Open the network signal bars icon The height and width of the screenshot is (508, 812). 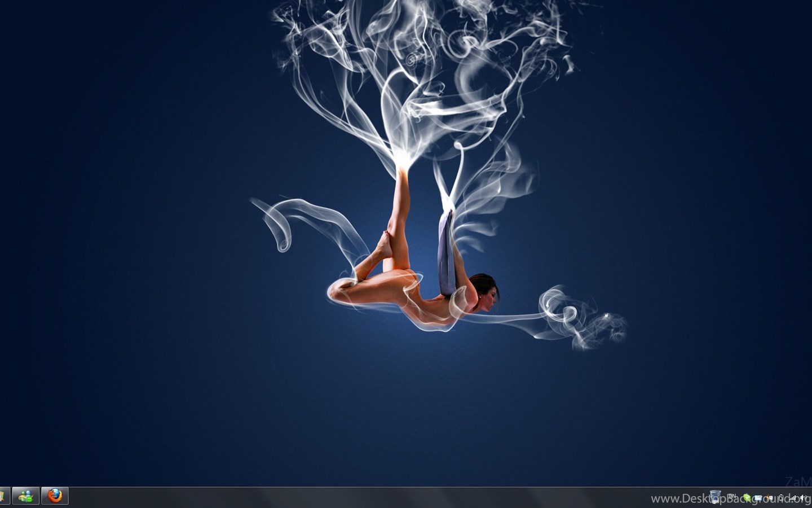click(x=793, y=498)
